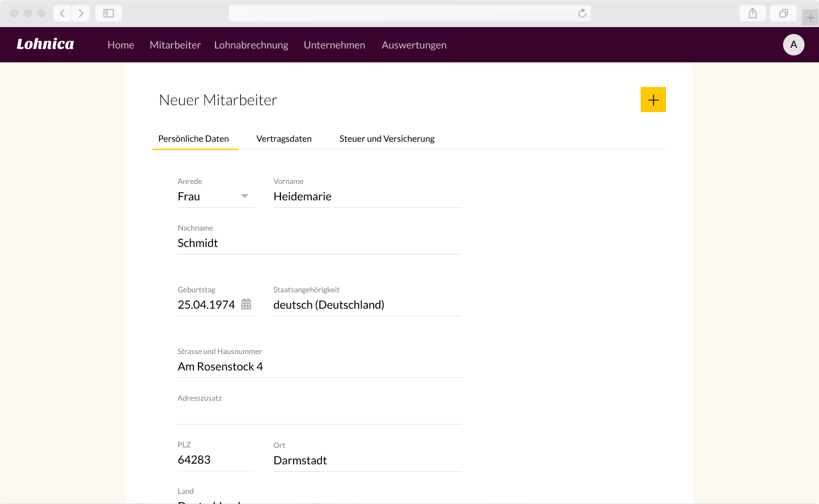Toggle the browser sidebar icon

tap(108, 13)
